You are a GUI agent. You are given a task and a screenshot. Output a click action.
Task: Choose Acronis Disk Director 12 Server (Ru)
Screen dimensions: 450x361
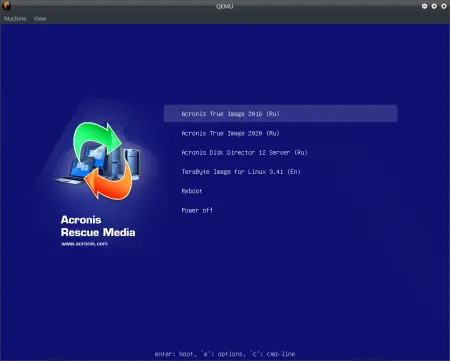tap(244, 153)
